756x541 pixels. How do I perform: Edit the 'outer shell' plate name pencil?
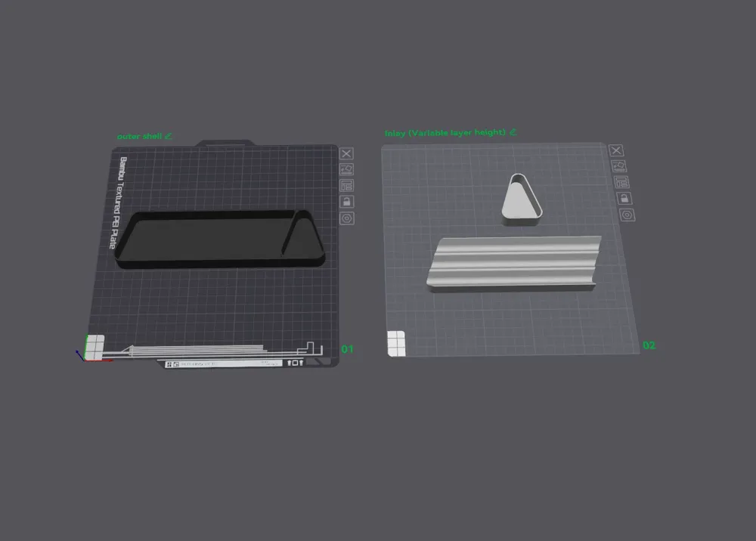[x=169, y=136]
